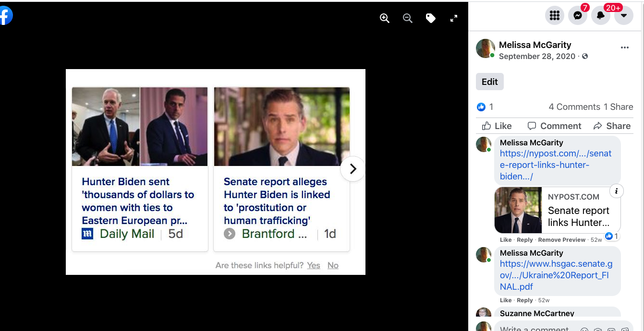644x331 pixels.
Task: Open Messenger with 7 notifications
Action: click(x=578, y=15)
